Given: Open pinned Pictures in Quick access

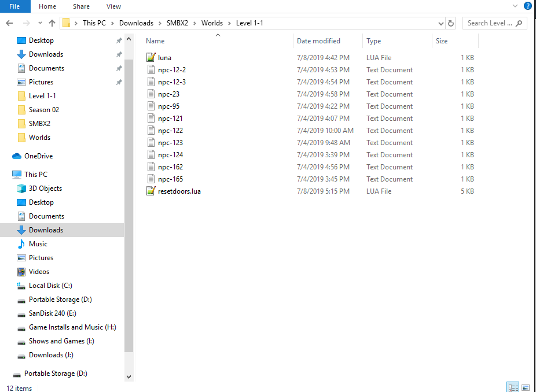Looking at the screenshot, I should coord(41,82).
